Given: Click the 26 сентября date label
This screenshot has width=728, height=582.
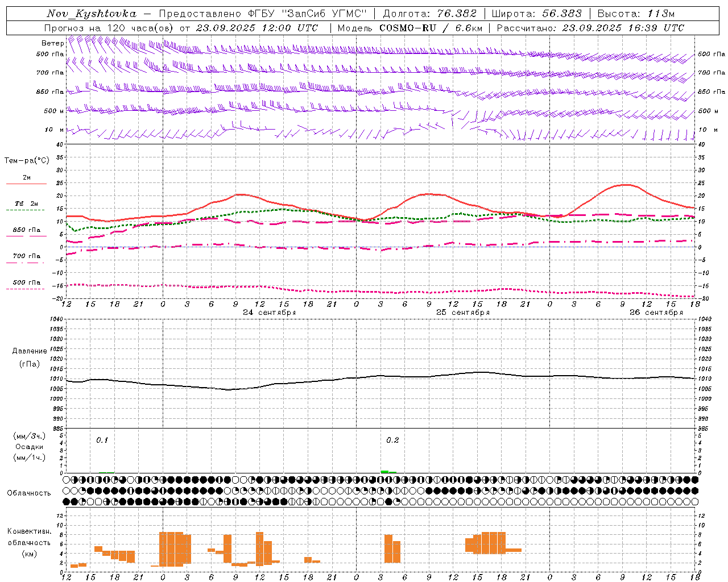Looking at the screenshot, I should point(656,313).
